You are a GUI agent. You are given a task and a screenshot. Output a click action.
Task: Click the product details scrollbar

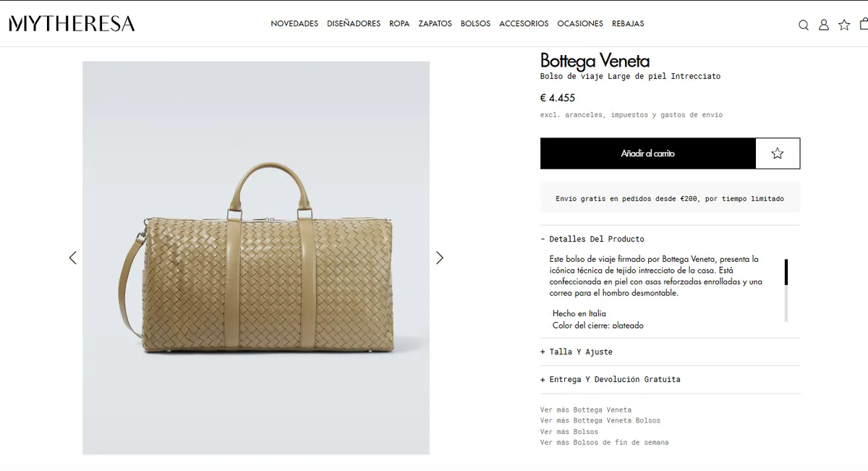point(786,290)
